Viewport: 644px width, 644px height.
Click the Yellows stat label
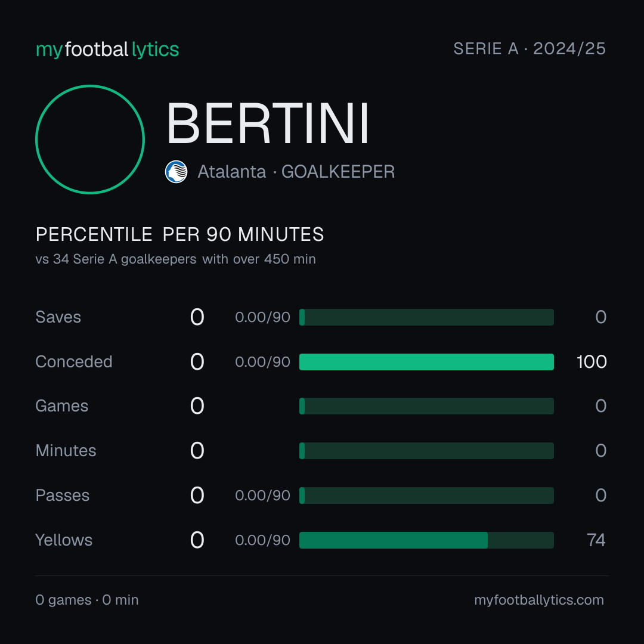(x=64, y=540)
